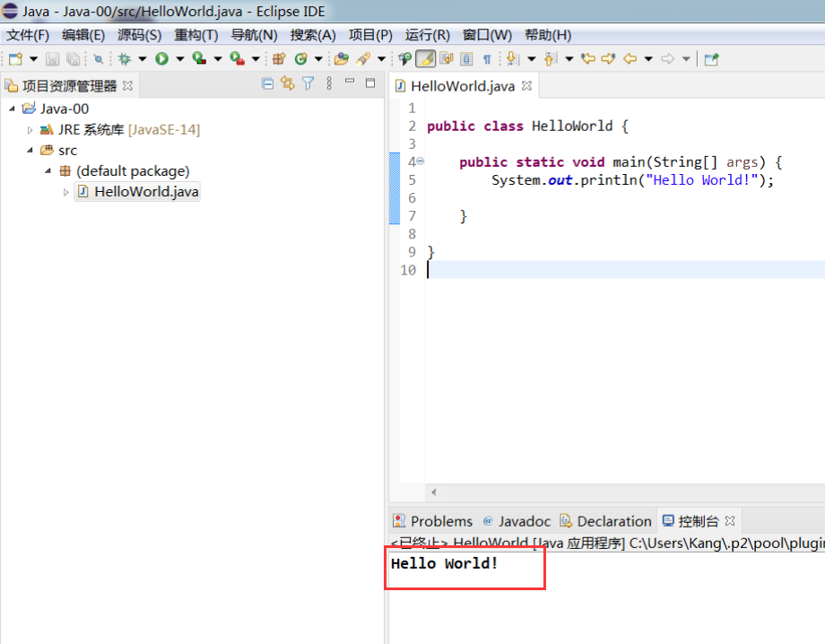Toggle Link with Editor icon

tap(288, 83)
